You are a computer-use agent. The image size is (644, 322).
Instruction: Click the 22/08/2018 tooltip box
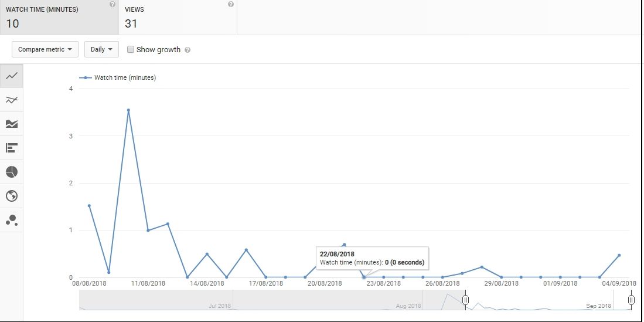372,258
